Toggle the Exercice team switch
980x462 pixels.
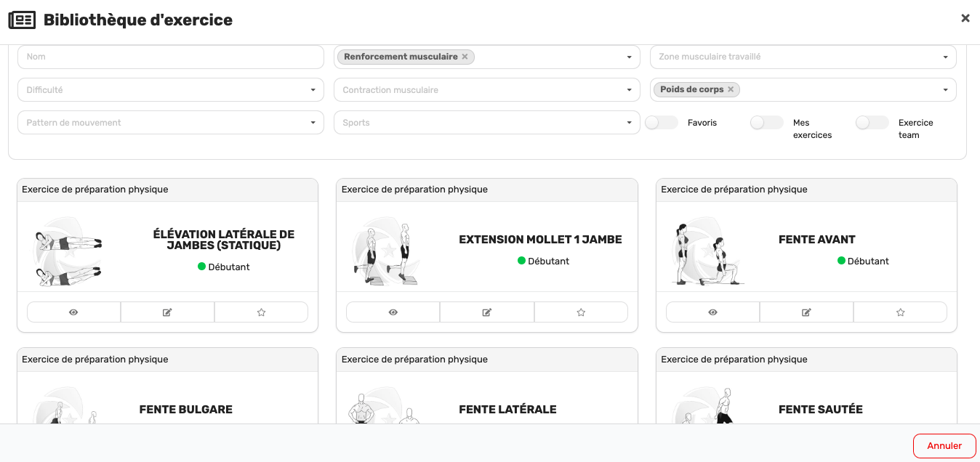click(x=872, y=123)
